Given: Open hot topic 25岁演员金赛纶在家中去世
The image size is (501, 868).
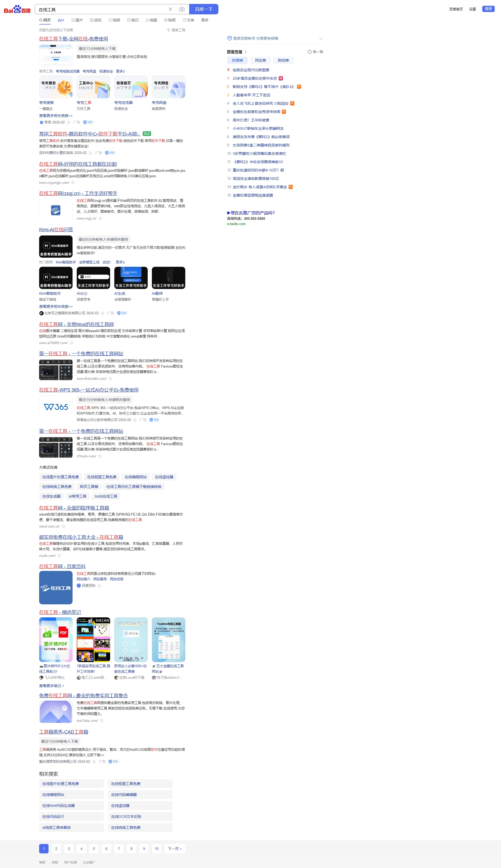Looking at the screenshot, I should (x=255, y=79).
